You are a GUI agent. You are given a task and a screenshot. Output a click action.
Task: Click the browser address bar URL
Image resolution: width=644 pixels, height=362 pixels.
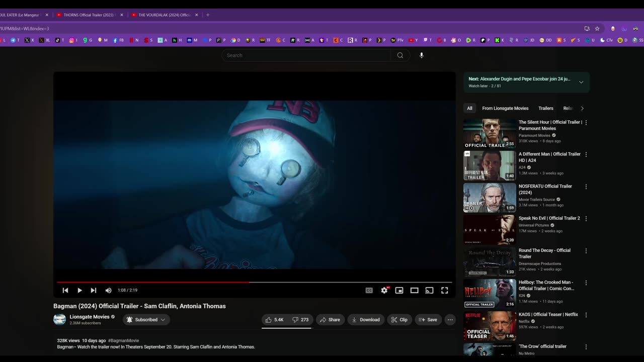[24, 29]
